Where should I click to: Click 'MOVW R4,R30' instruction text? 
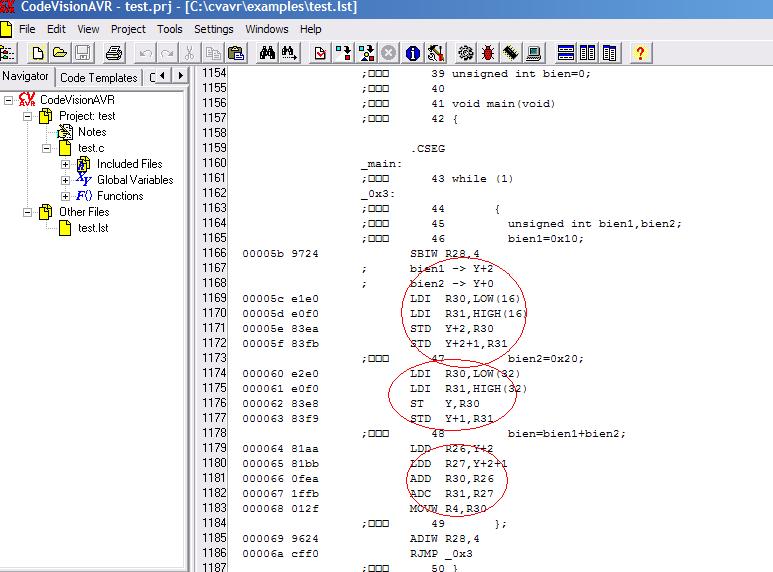pos(448,508)
